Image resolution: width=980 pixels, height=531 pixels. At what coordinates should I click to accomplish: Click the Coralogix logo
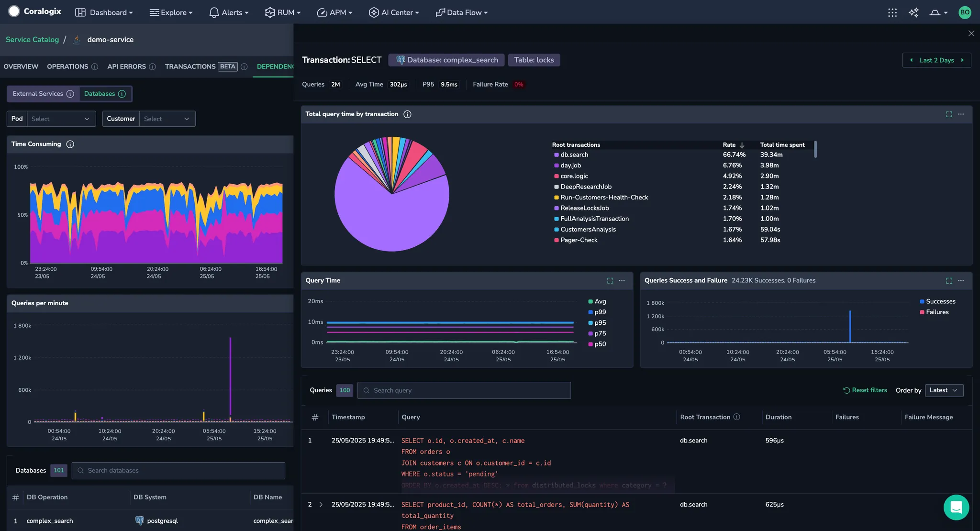click(35, 11)
